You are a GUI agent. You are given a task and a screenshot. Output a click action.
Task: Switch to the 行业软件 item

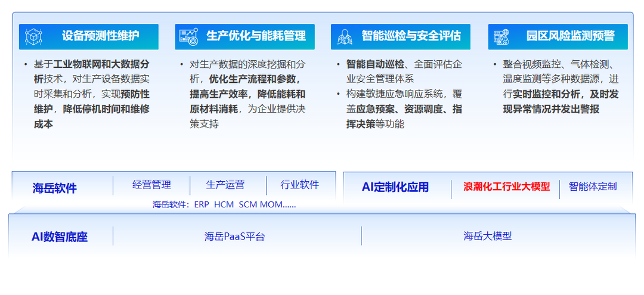pyautogui.click(x=300, y=185)
